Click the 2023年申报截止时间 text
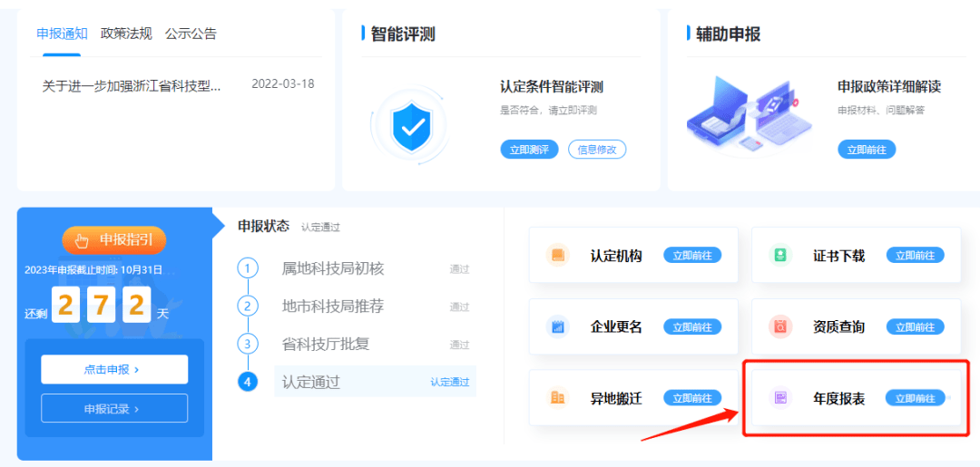The height and width of the screenshot is (467, 980). tap(93, 270)
